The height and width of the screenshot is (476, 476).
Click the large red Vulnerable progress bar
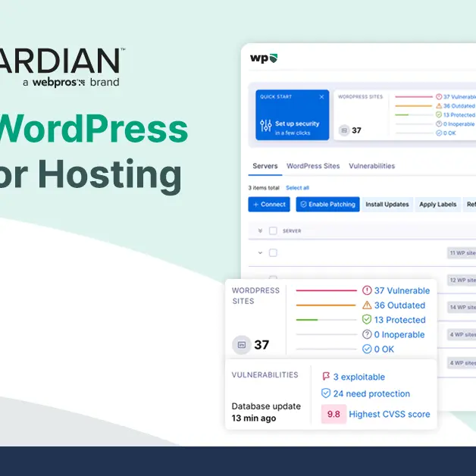coord(326,290)
